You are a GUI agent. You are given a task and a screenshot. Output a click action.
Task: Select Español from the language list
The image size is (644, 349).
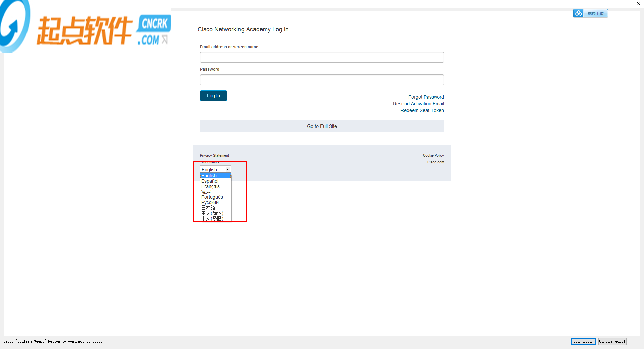pyautogui.click(x=215, y=181)
